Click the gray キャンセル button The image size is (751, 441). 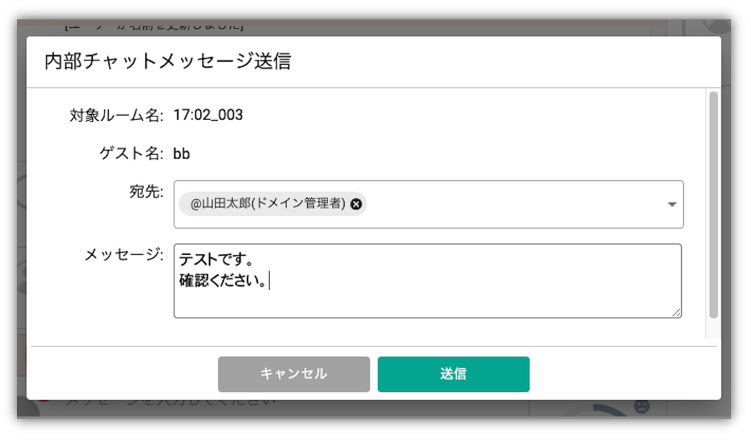(x=294, y=374)
